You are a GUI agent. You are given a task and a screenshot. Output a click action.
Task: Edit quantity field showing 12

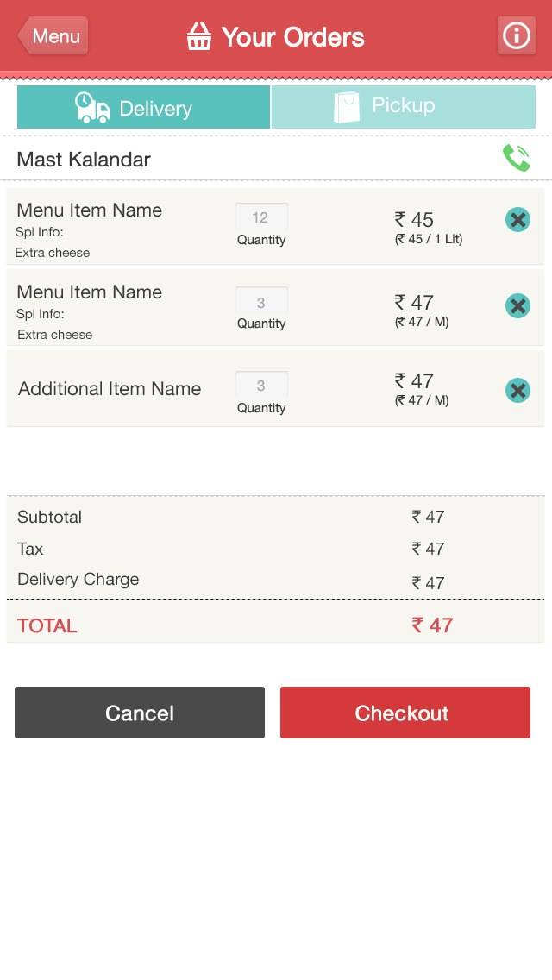[261, 217]
